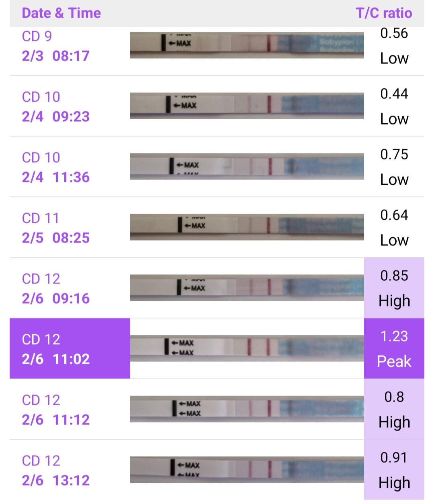This screenshot has width=434, height=504.
Task: Tap the CD 12 2/6 13:12 date cell
Action: click(55, 470)
